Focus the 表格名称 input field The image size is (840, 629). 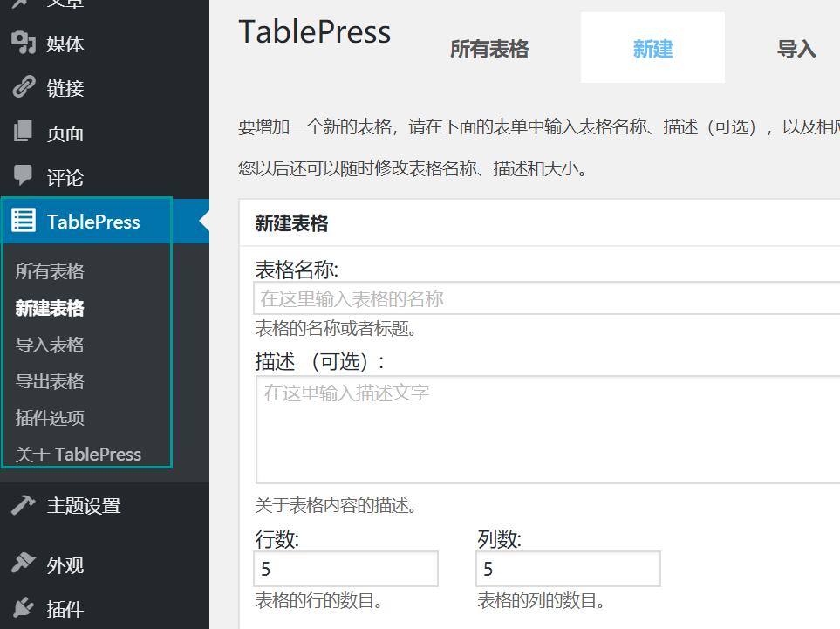(x=546, y=297)
